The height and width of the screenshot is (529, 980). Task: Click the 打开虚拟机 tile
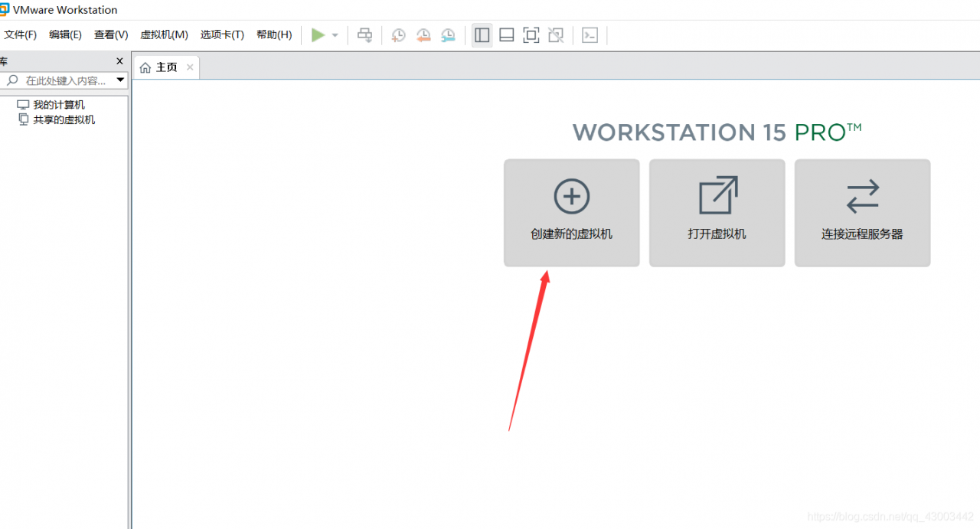(x=717, y=213)
